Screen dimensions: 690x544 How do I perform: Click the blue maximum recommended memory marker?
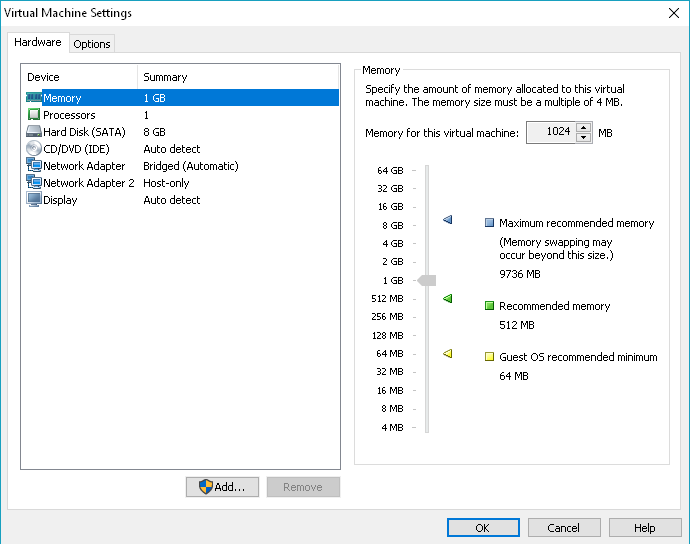[x=447, y=220]
